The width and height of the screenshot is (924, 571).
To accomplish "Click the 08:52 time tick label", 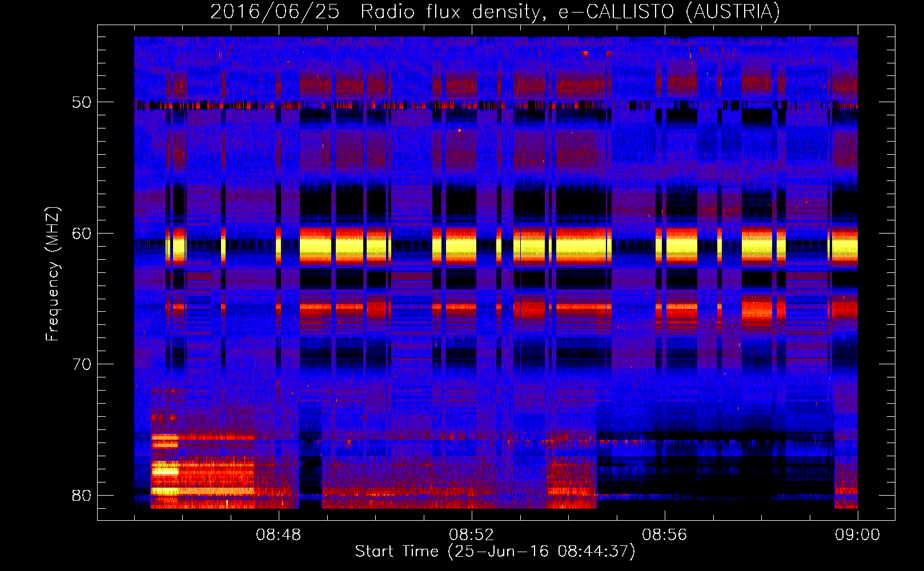I will [x=472, y=535].
